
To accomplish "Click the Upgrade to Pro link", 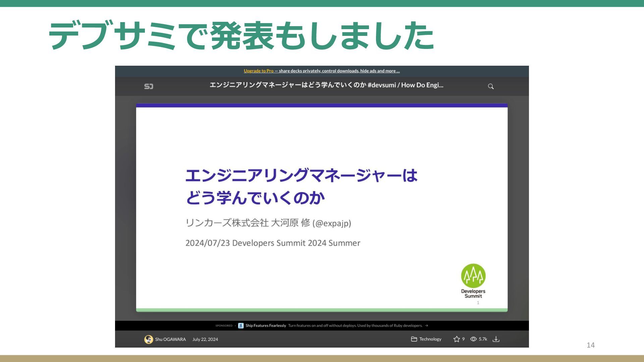I will point(258,71).
